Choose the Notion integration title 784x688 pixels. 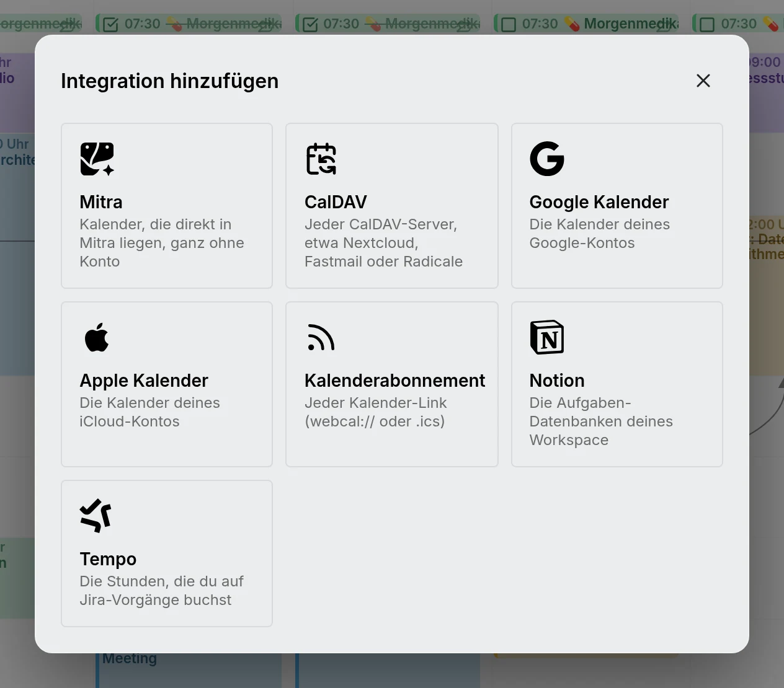(557, 381)
